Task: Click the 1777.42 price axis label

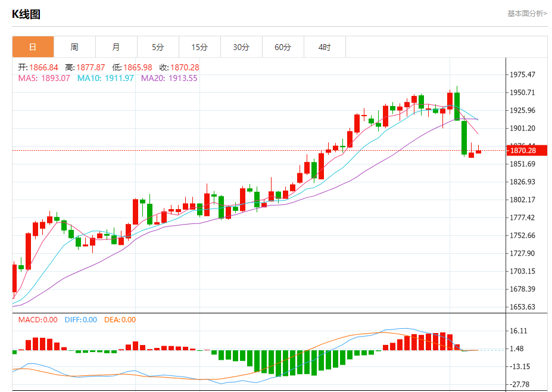Action: pyautogui.click(x=522, y=217)
